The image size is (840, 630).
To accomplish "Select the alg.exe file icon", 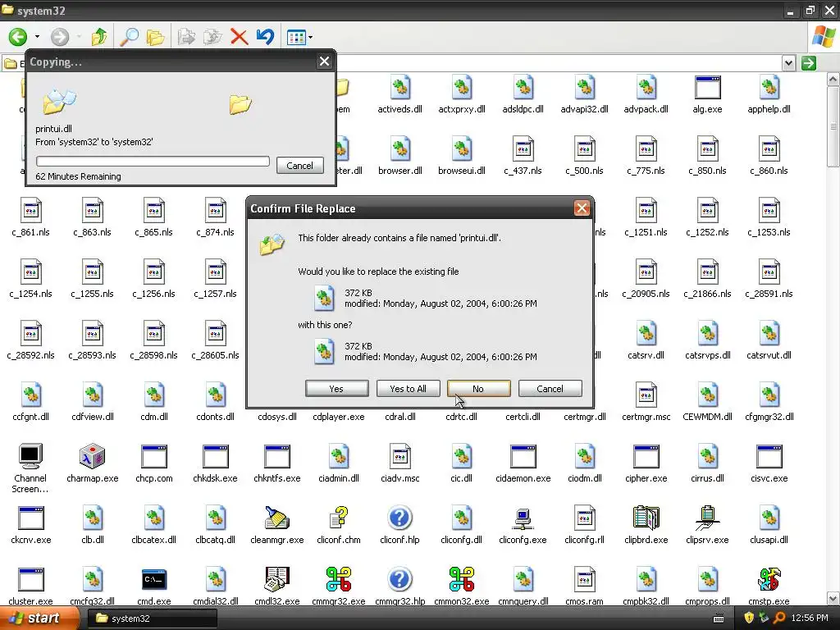I will pos(707,89).
